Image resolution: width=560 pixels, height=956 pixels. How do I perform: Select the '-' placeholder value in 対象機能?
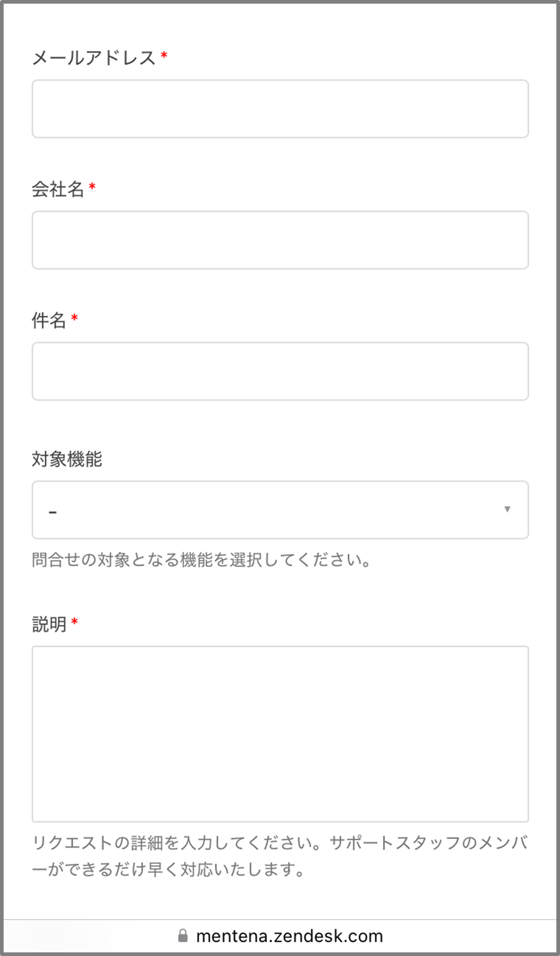[53, 512]
